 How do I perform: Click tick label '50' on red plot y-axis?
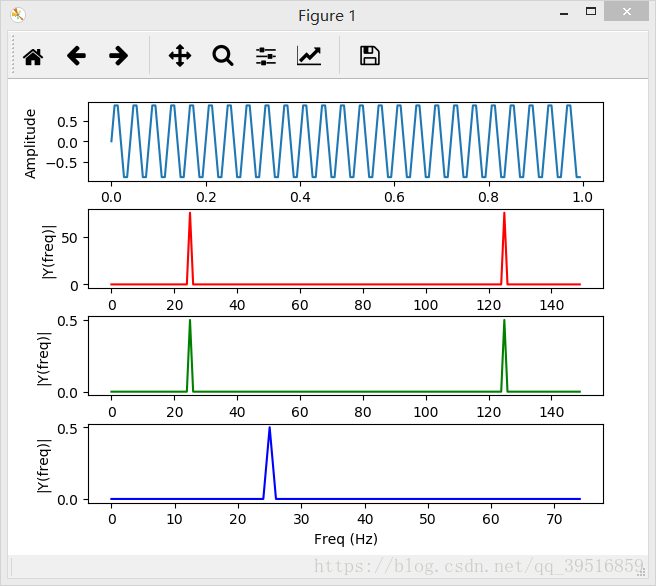tap(69, 238)
